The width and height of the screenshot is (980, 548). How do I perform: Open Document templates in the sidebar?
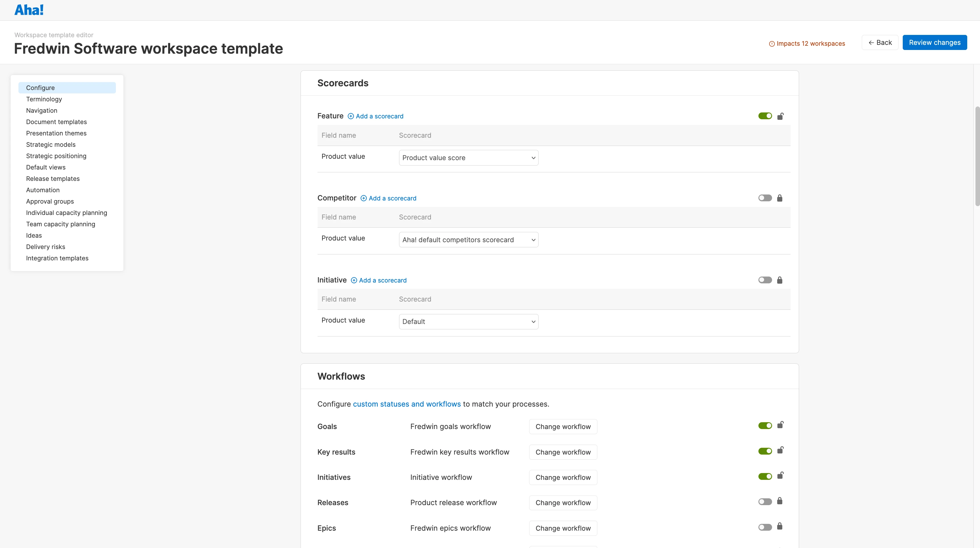(56, 122)
